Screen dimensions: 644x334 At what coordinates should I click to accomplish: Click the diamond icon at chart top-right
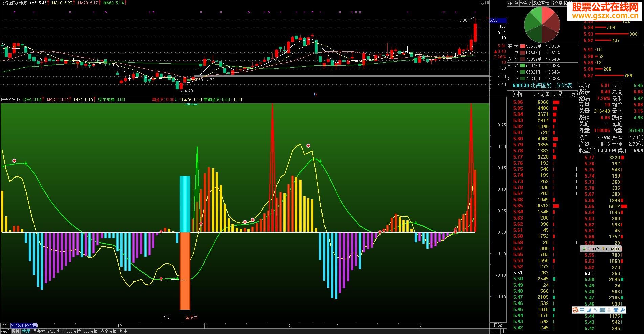tap(482, 3)
